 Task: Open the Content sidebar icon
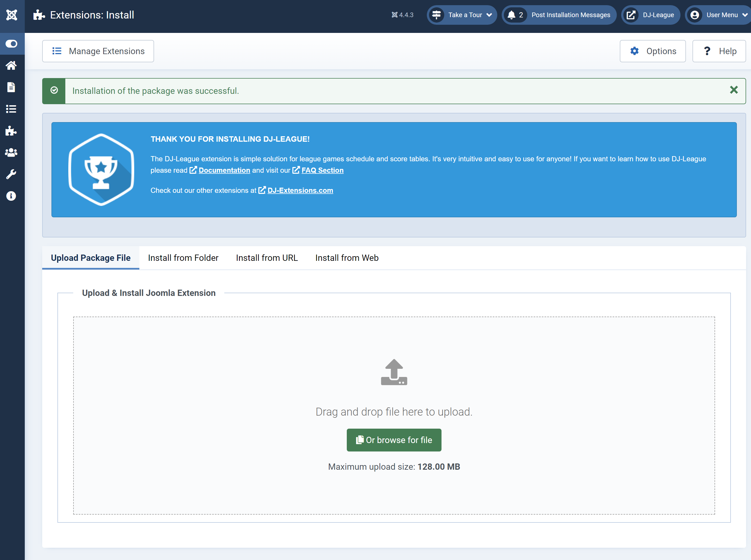(11, 87)
